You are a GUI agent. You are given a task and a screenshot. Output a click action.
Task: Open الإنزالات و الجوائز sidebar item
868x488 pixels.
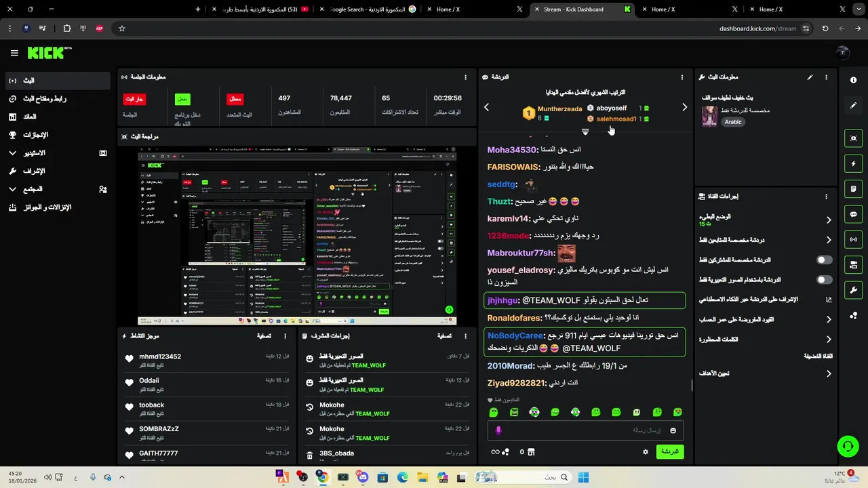pos(58,207)
